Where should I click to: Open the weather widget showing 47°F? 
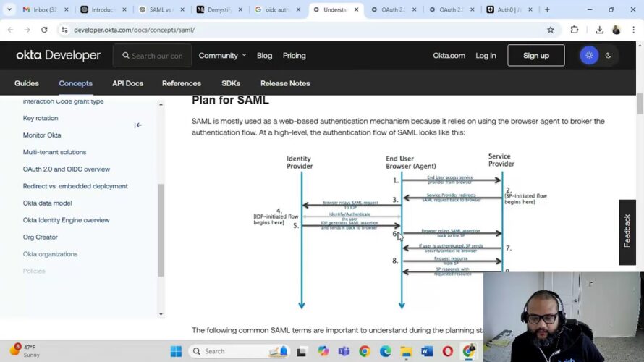click(25, 351)
